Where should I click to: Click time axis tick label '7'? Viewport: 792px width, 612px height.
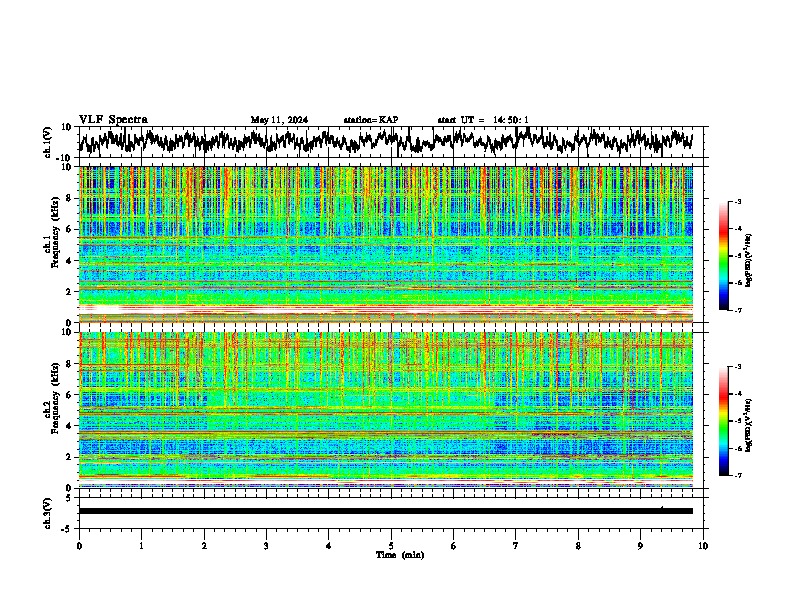[x=516, y=546]
